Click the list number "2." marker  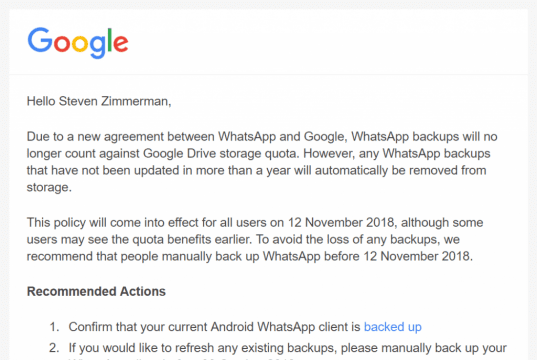click(54, 348)
